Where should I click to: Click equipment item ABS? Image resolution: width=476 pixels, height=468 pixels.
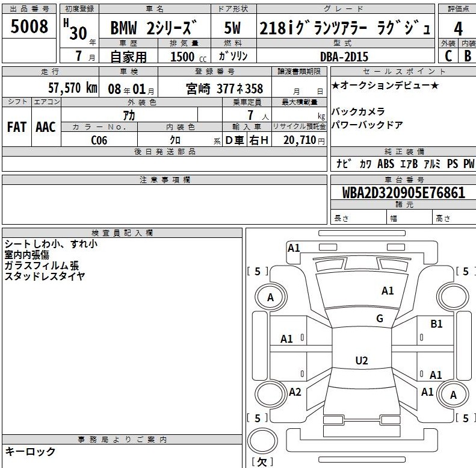(386, 164)
